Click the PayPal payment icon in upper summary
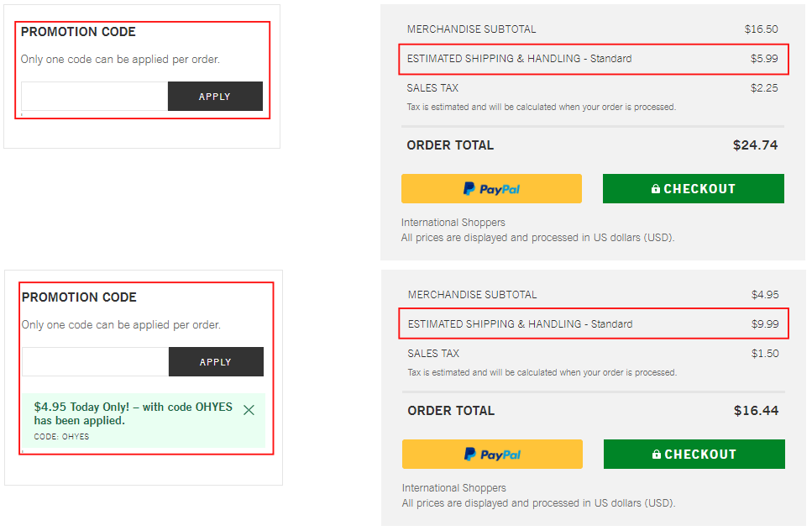Image resolution: width=812 pixels, height=531 pixels. [x=491, y=188]
